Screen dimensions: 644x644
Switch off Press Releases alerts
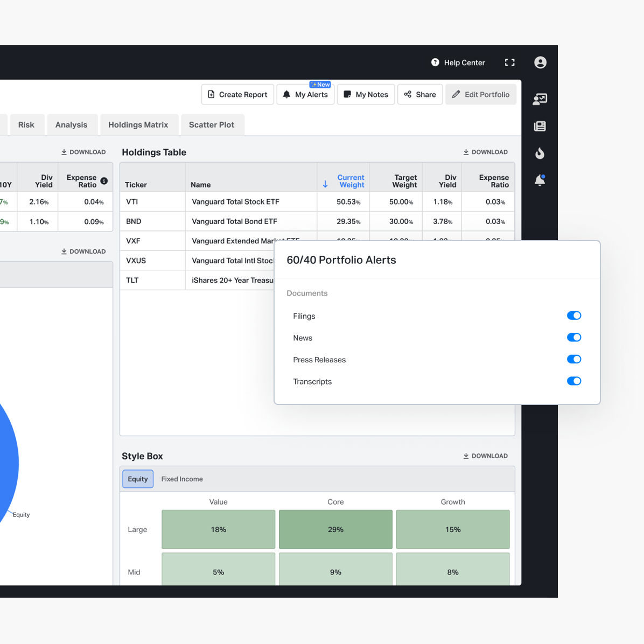point(573,359)
